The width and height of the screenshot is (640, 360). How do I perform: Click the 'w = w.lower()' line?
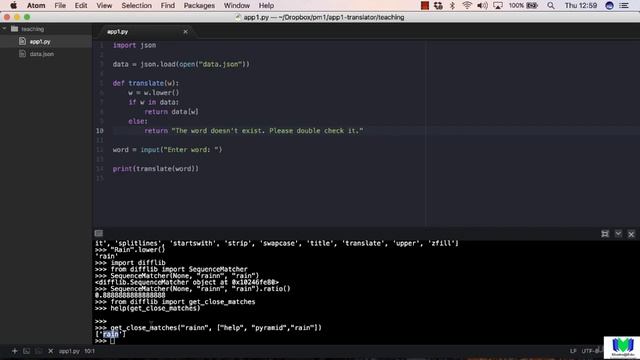(153, 93)
